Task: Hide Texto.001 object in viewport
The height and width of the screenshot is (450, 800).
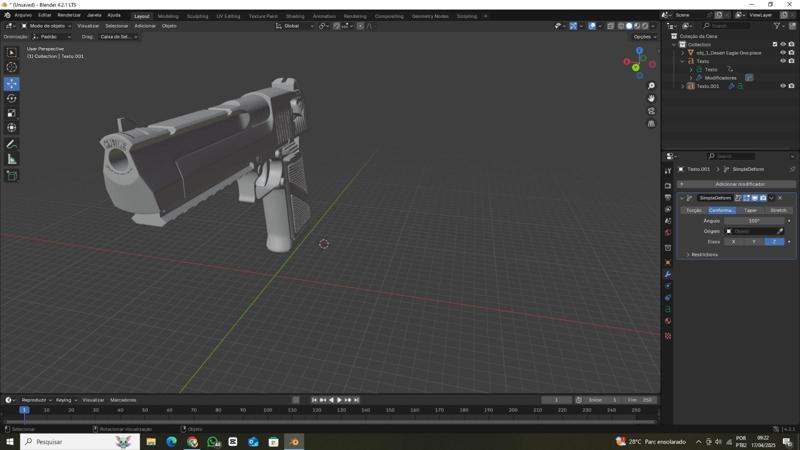Action: click(783, 86)
